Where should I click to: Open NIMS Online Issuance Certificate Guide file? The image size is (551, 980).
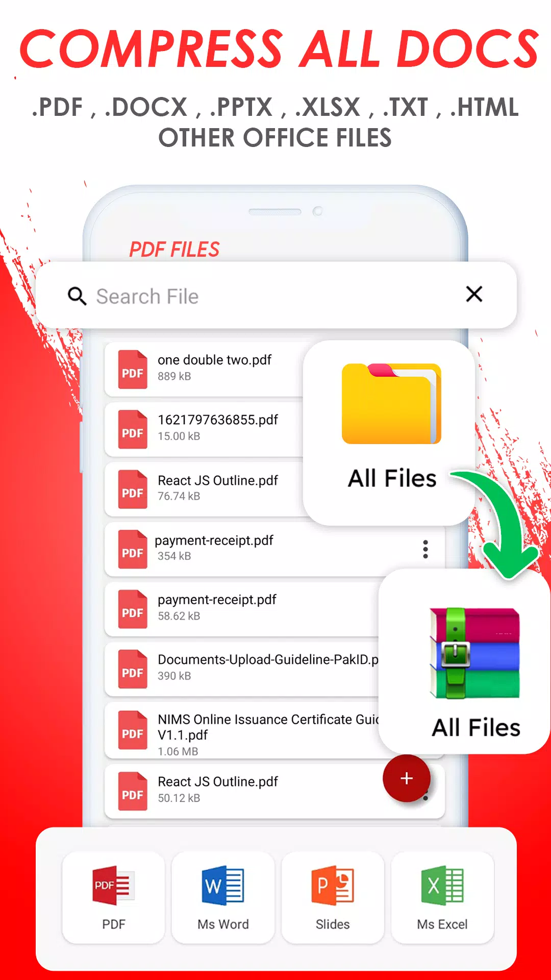coord(242,730)
